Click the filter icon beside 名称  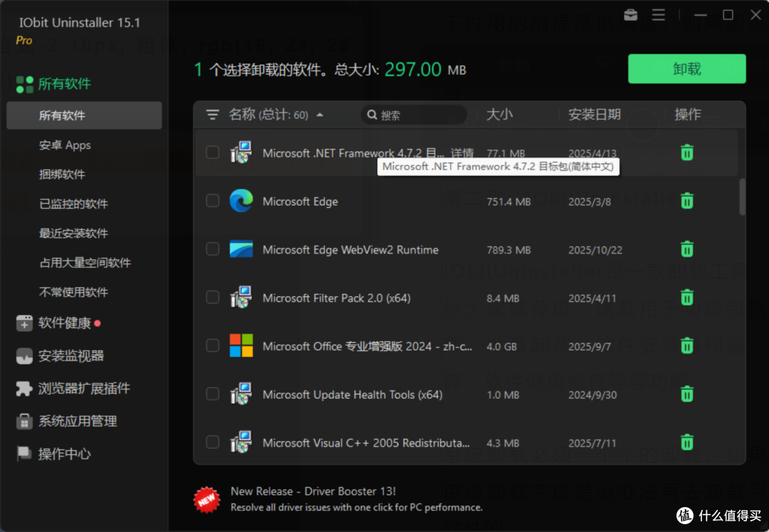click(212, 115)
